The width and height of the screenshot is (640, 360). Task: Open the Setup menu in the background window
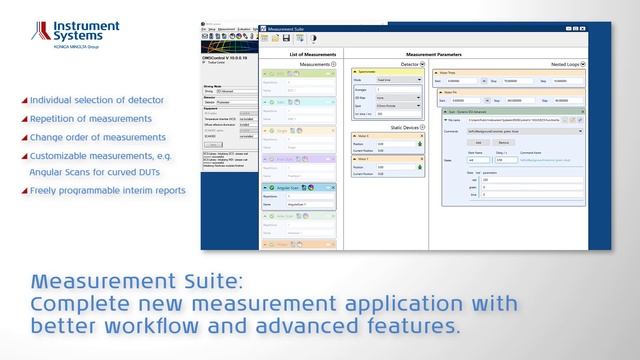(x=212, y=29)
